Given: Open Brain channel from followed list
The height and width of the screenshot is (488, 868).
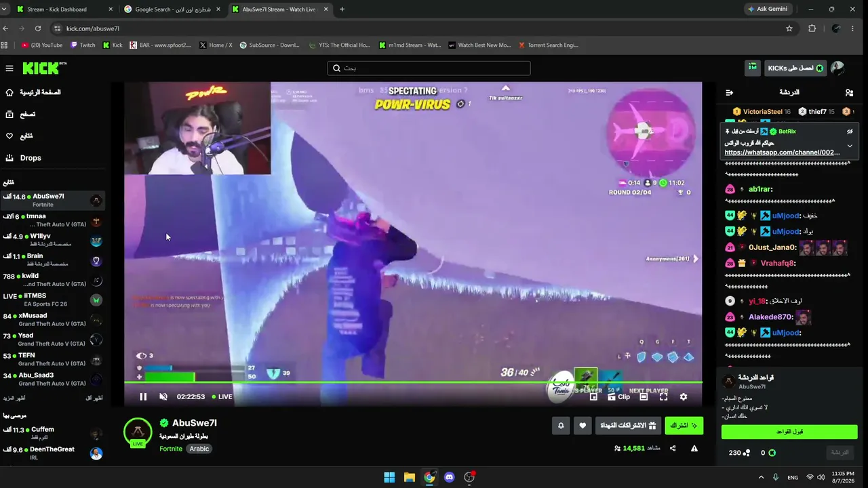Looking at the screenshot, I should 53,260.
